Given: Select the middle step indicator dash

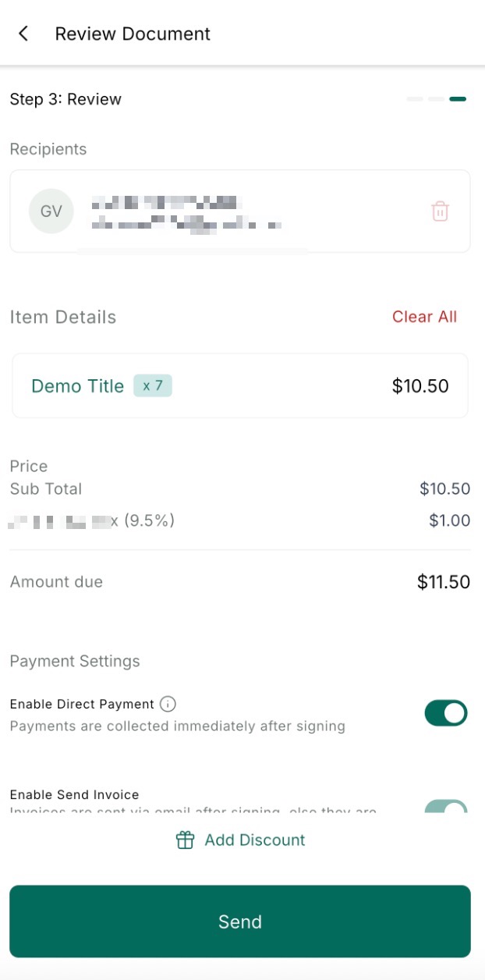Looking at the screenshot, I should pyautogui.click(x=436, y=99).
